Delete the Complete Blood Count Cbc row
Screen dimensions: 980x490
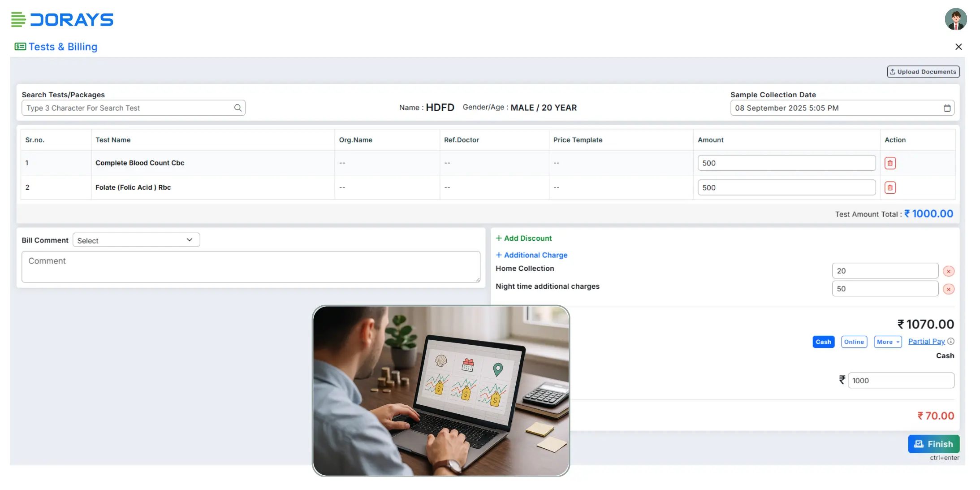tap(890, 163)
